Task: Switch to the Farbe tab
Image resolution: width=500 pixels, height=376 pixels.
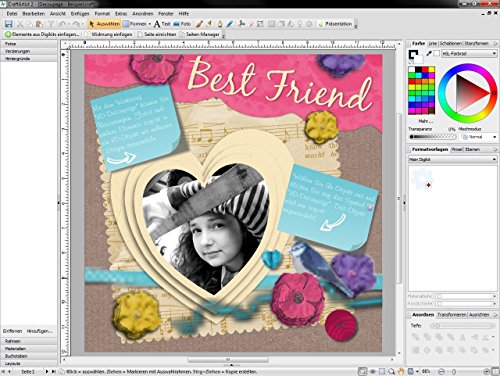Action: pyautogui.click(x=418, y=43)
